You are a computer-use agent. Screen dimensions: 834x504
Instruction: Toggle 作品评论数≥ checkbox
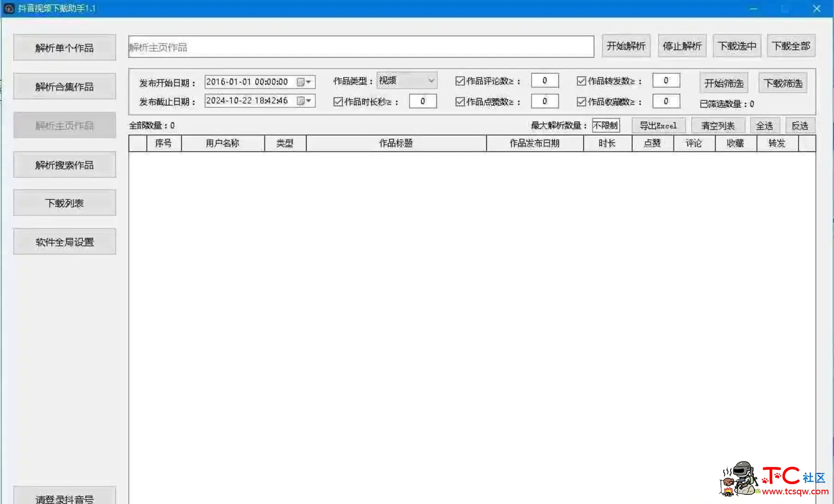click(460, 81)
